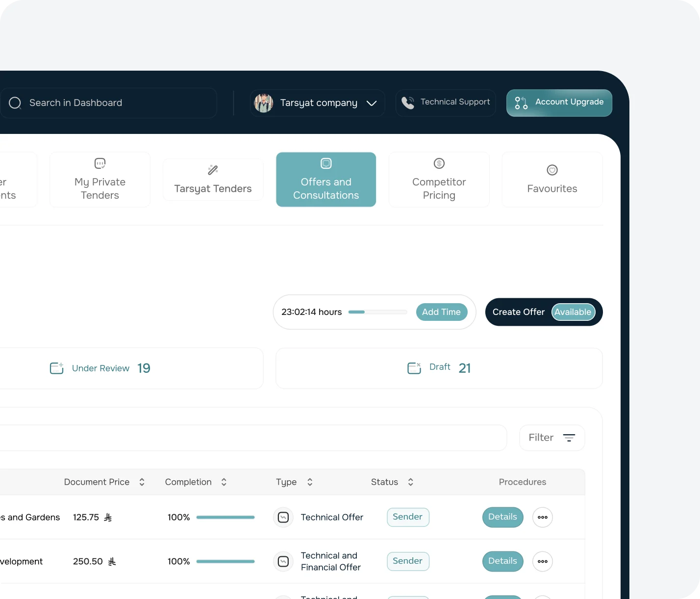Click the Search in Dashboard field

click(x=98, y=103)
